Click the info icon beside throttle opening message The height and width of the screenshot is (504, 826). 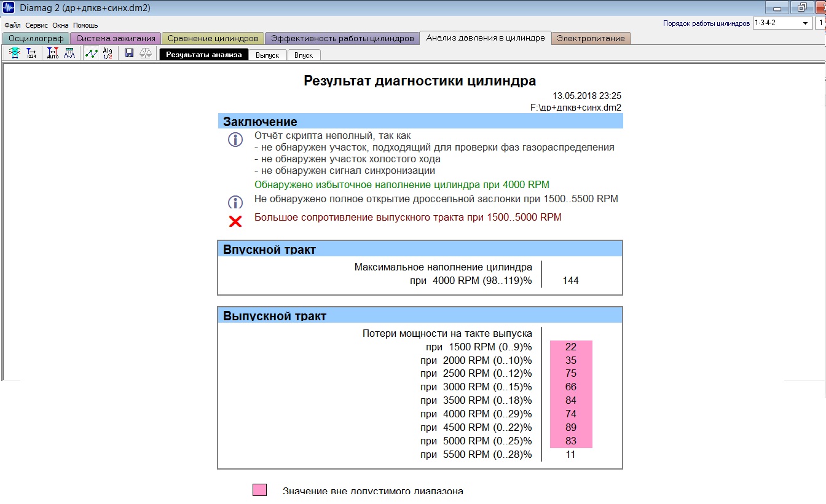(235, 202)
